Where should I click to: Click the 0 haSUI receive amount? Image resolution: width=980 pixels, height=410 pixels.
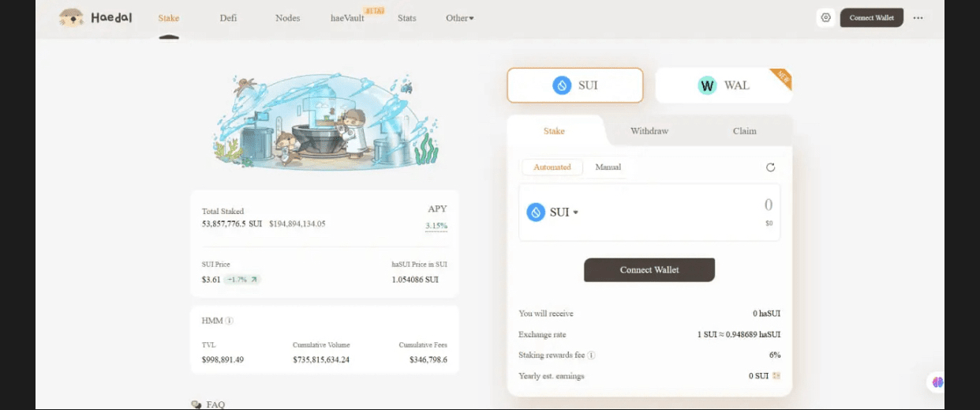pos(767,314)
